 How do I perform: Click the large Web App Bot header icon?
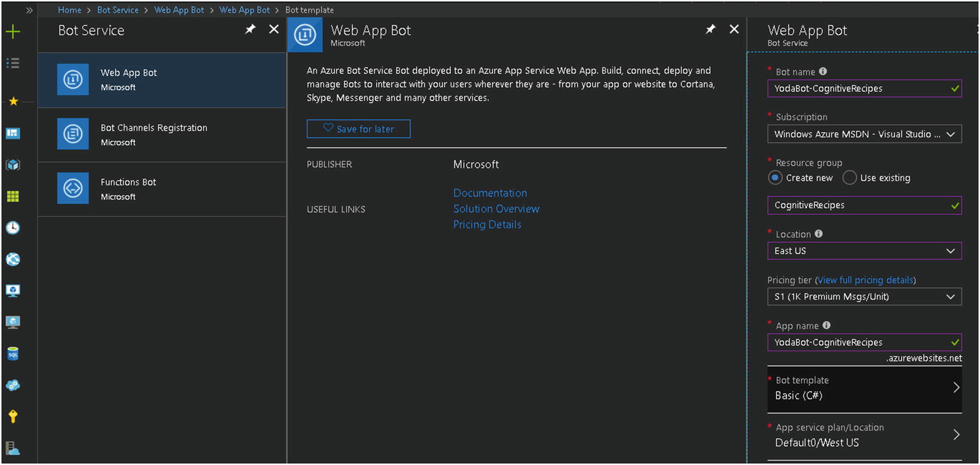coord(305,35)
